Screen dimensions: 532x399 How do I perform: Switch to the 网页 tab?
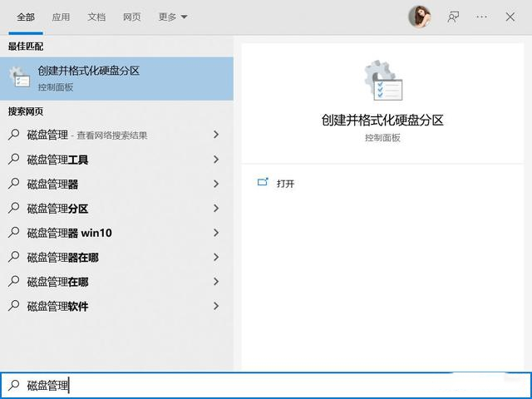(131, 17)
